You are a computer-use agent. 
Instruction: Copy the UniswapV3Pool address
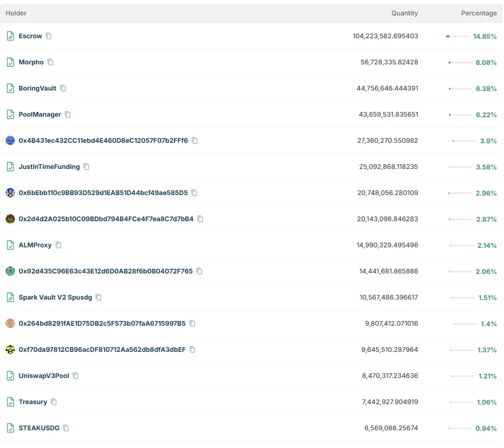[76, 376]
